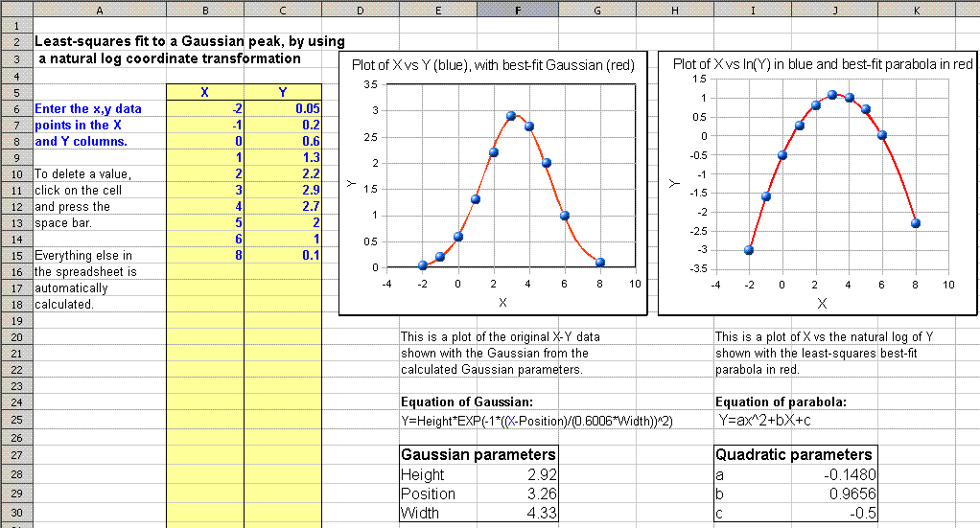Select the row 15 header

coord(16,256)
